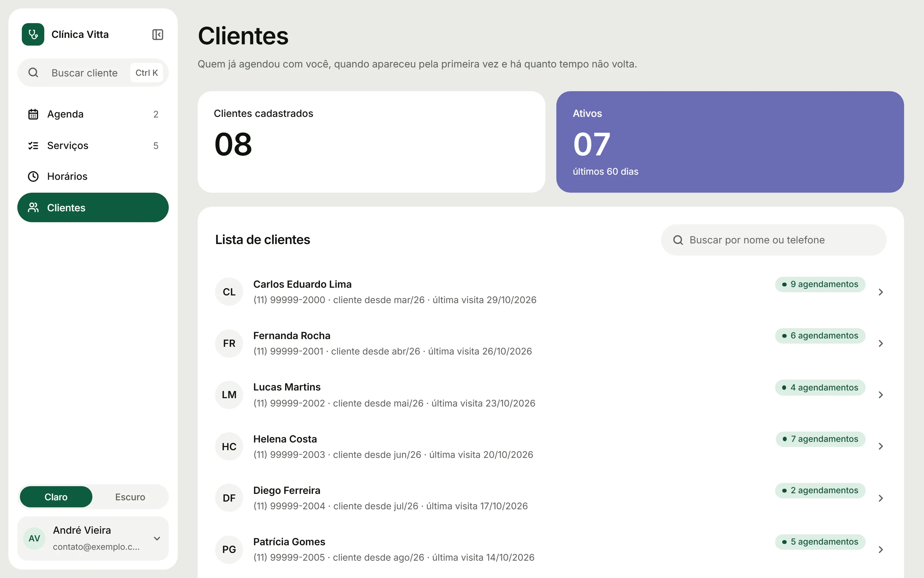Click the 9 agendamentos badge

click(x=820, y=285)
